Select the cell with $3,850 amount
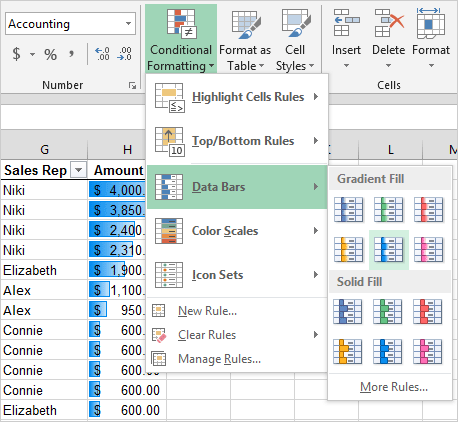 point(117,210)
